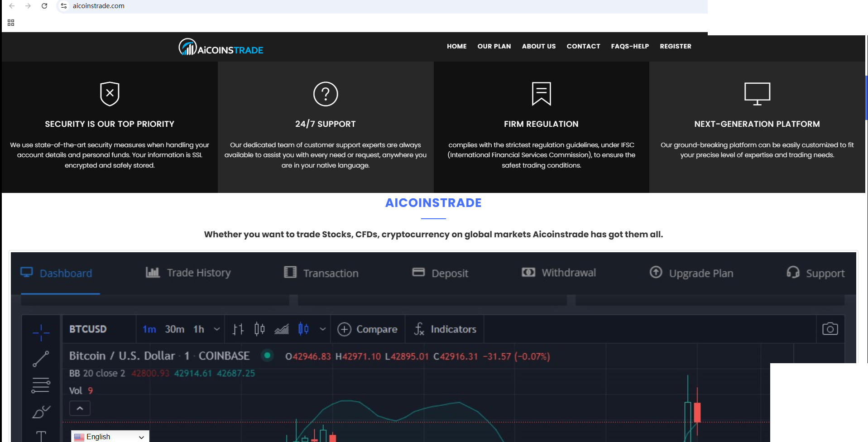Open the CONTACT menu item
Image resolution: width=868 pixels, height=442 pixels.
583,46
